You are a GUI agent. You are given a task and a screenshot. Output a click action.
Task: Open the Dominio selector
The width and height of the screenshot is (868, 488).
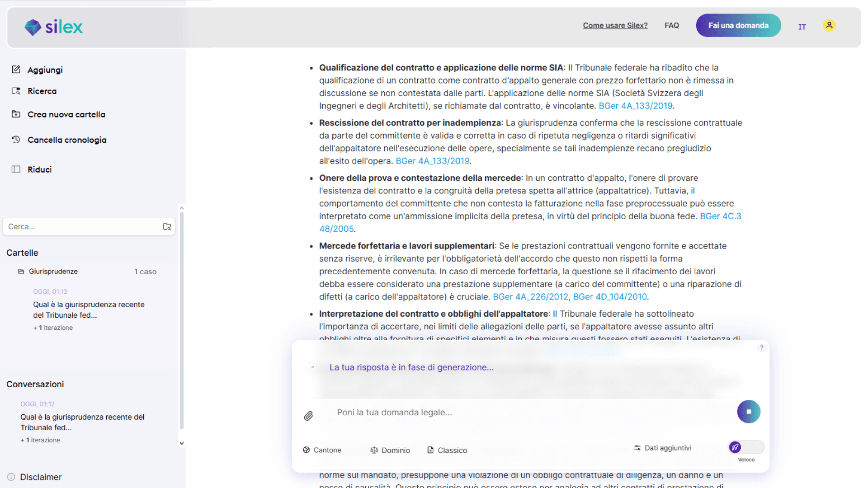click(x=390, y=450)
